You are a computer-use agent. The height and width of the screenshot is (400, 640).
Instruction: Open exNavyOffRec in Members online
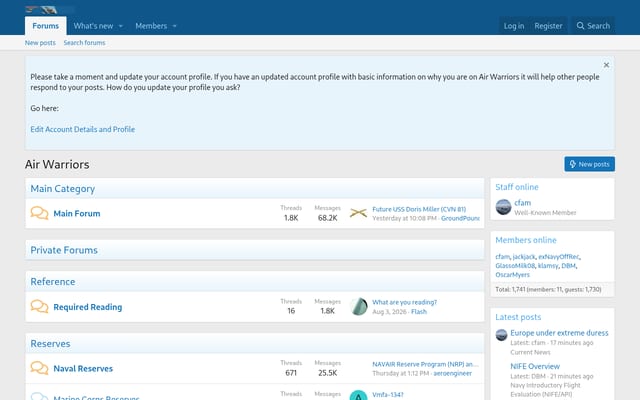(558, 257)
